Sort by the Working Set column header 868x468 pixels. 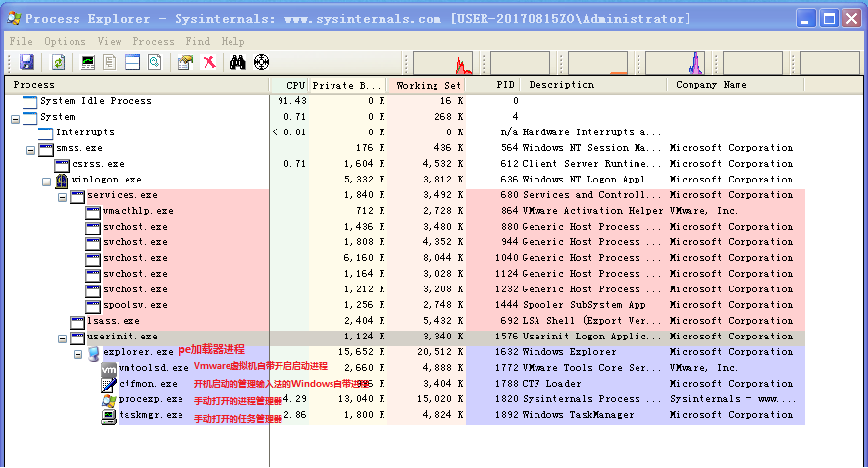427,85
